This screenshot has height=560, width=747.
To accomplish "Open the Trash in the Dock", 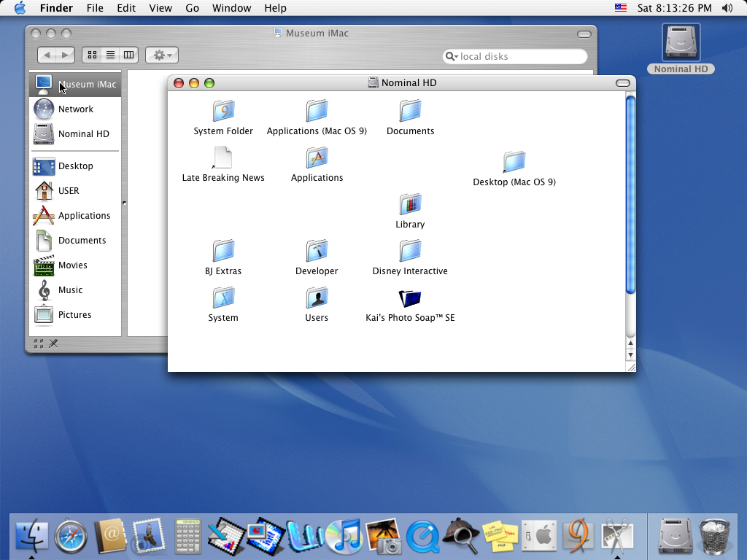I will point(714,537).
